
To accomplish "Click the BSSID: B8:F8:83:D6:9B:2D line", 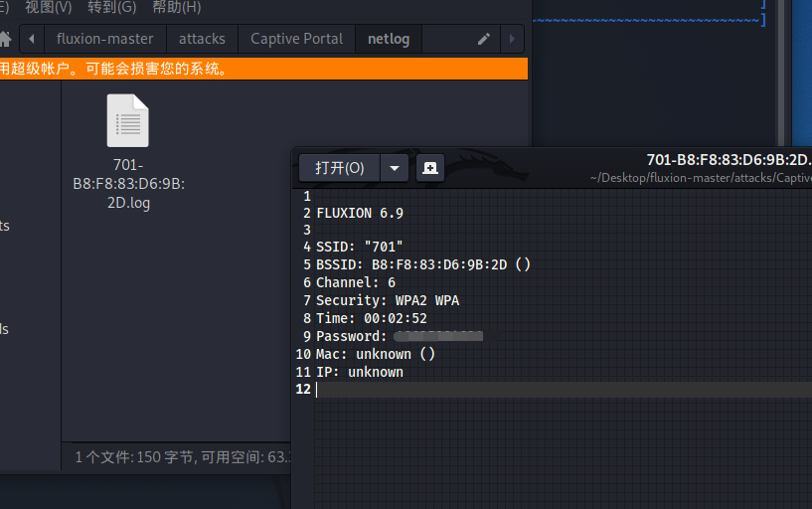I will 423,264.
